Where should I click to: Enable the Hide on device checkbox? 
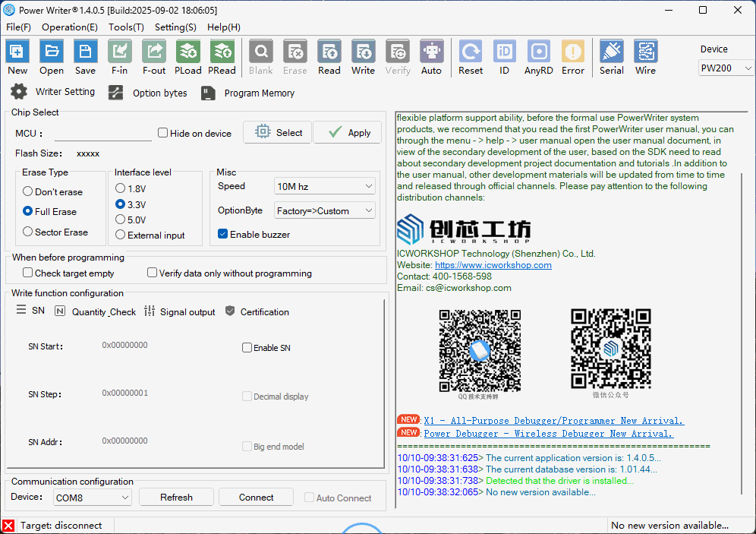[x=163, y=133]
